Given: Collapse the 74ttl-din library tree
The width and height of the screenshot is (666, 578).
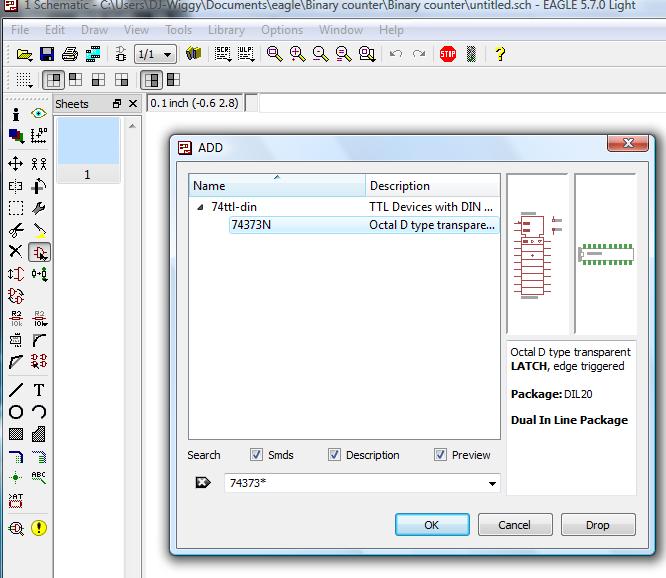Looking at the screenshot, I should 200,207.
